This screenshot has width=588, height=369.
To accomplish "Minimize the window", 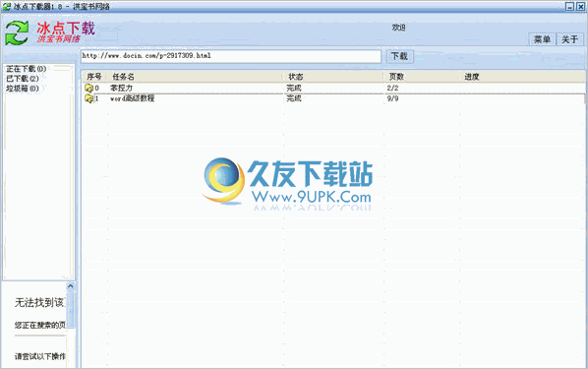I will 569,6.
